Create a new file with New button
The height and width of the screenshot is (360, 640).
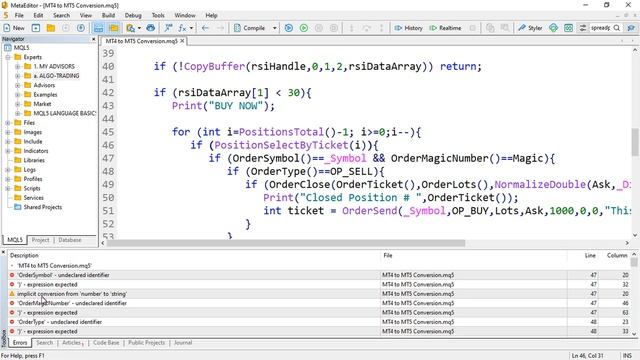[x=14, y=28]
